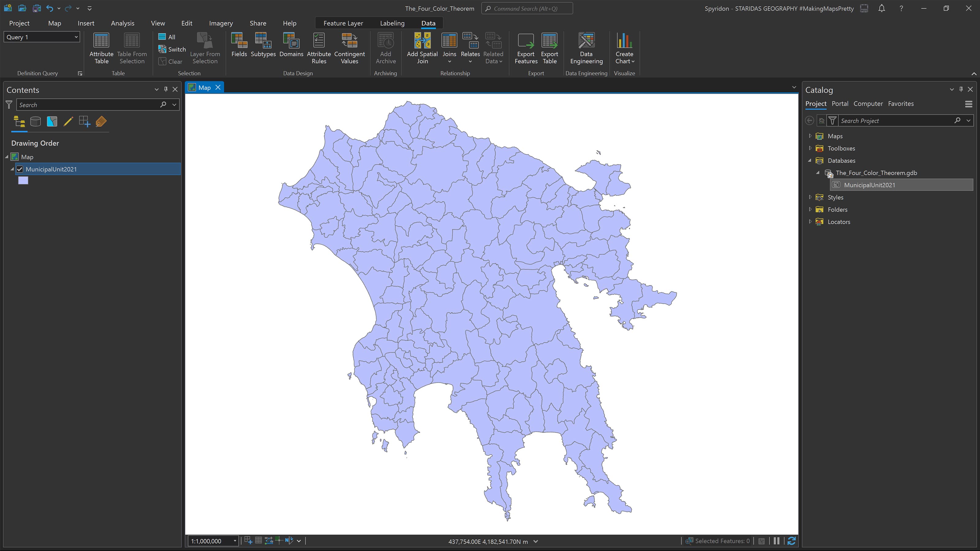Click the layer symbol swatch under MunicipalUnit2021

point(23,180)
